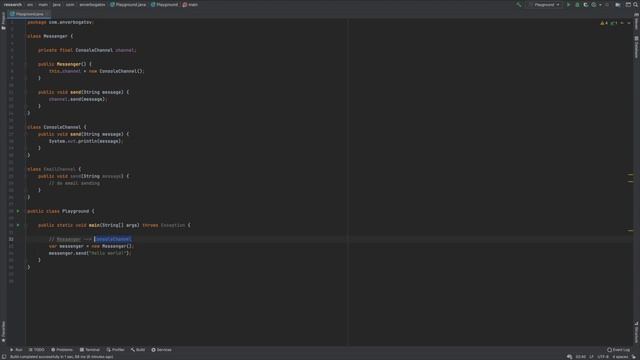This screenshot has height=360, width=640.
Task: Change the 4 spaces indent setting
Action: 620,357
